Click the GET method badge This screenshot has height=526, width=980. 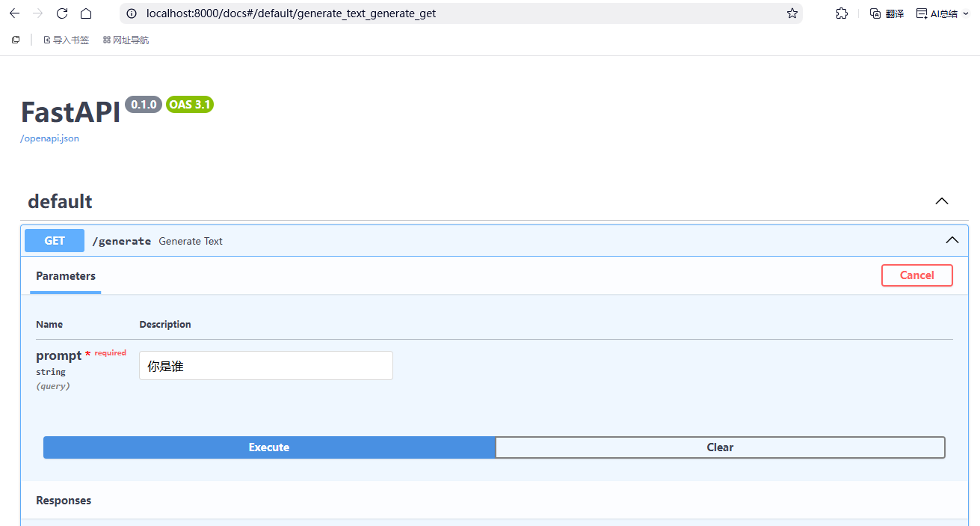tap(55, 241)
